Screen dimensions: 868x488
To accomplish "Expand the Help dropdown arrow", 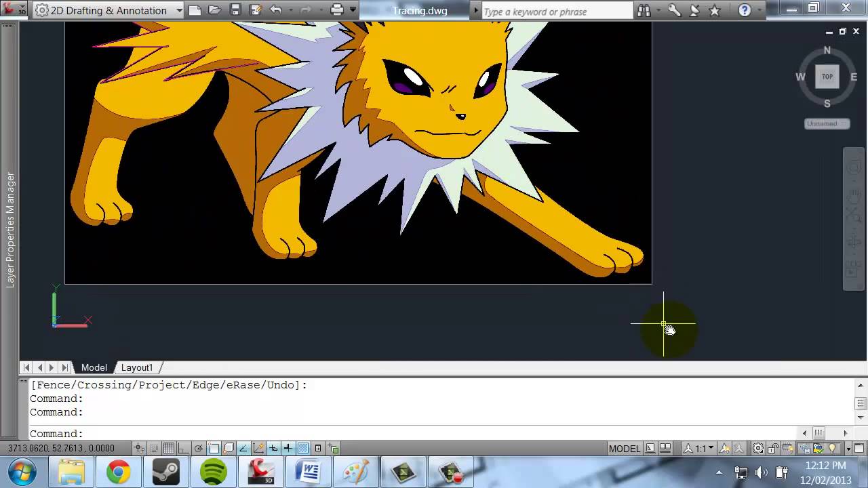I will pos(759,11).
